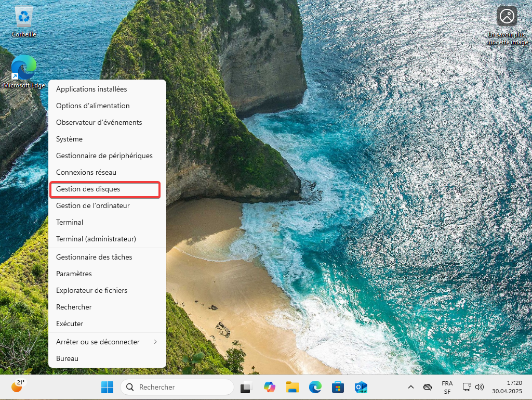Launch Copilot from the taskbar
The image size is (532, 400).
coord(269,387)
